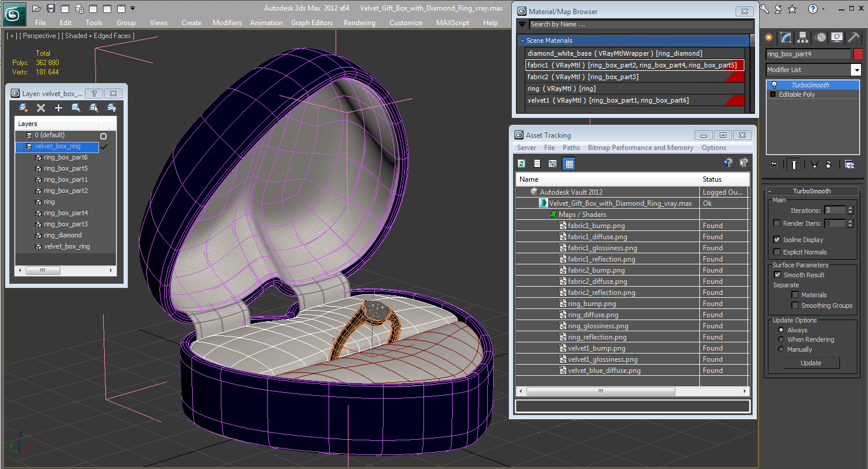Screen dimensions: 868x469
Task: Click the Save File floppy icon
Action: [51, 8]
